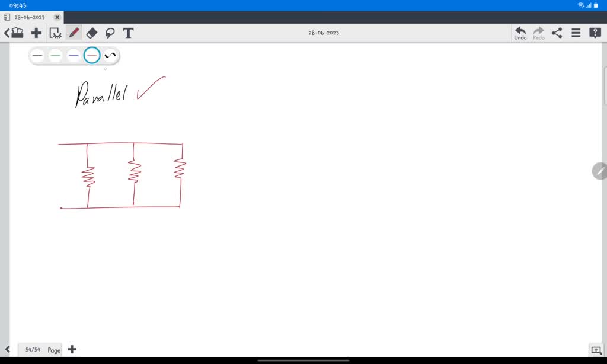Switch to the 28-06-2023 notebook tab
607x364 pixels.
pos(30,17)
